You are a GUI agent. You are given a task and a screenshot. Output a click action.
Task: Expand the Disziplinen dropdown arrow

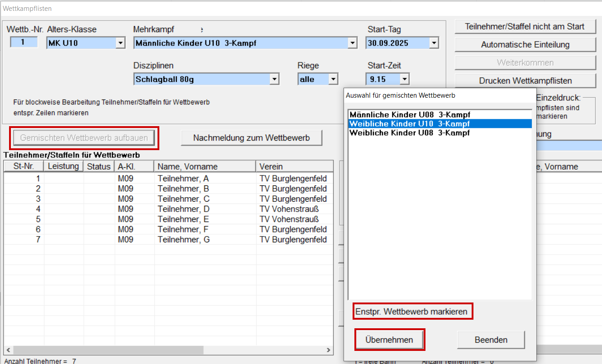coord(274,80)
